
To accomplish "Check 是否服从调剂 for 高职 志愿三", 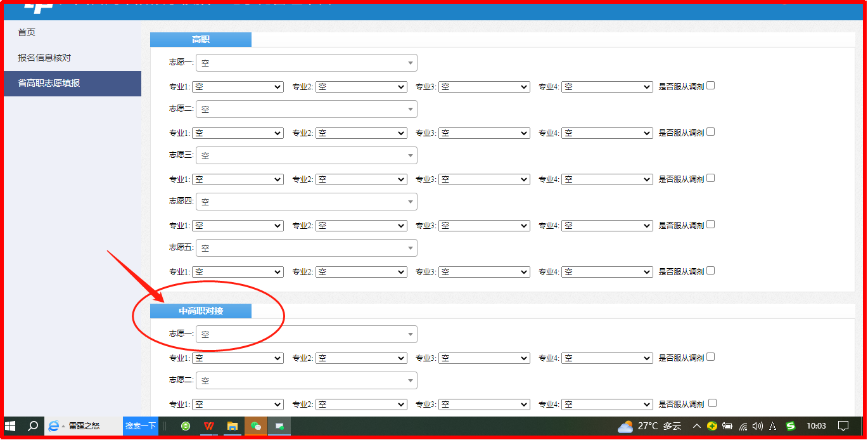I will tap(710, 178).
